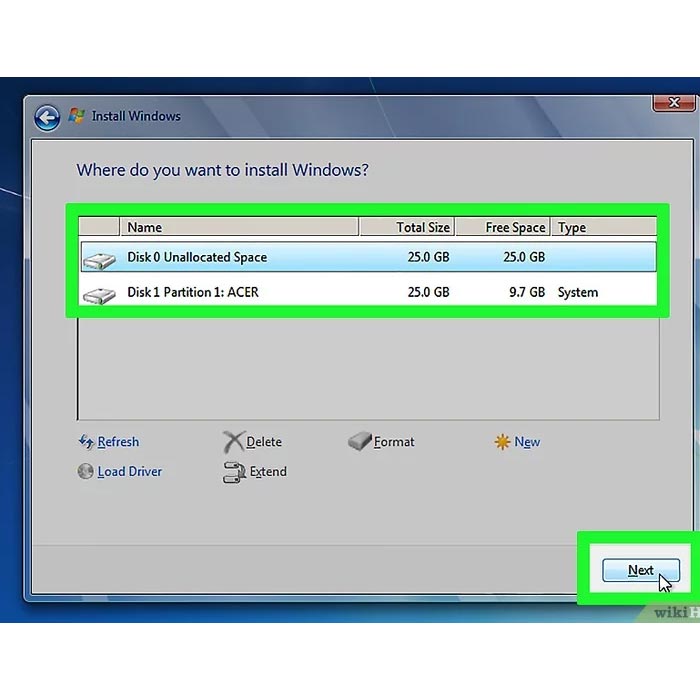Viewport: 700px width, 700px height.
Task: Click the System type cell
Action: click(578, 292)
